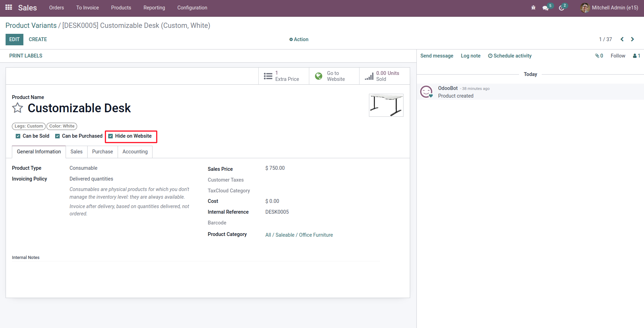
Task: Click the TaxCloud Category label
Action: [229, 191]
